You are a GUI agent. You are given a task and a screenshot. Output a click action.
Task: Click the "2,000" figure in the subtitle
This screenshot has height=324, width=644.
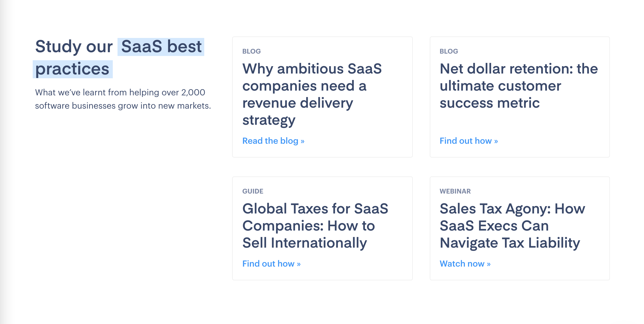[193, 93]
